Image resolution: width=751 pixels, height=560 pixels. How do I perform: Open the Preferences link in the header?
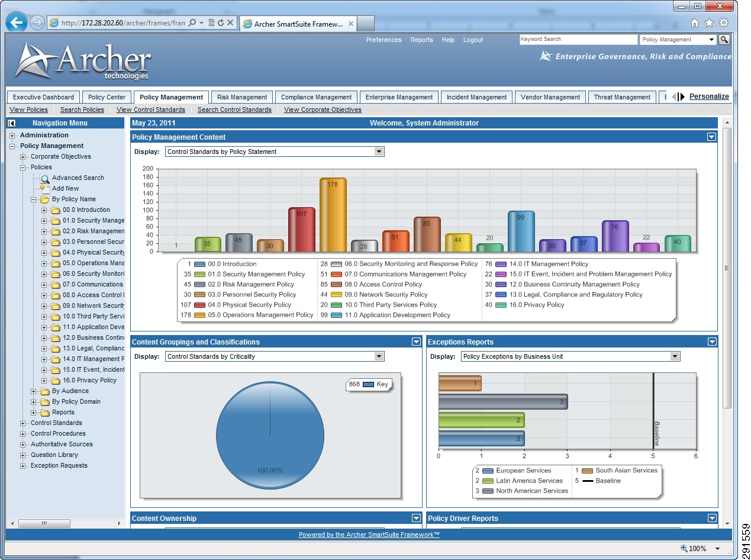[384, 40]
